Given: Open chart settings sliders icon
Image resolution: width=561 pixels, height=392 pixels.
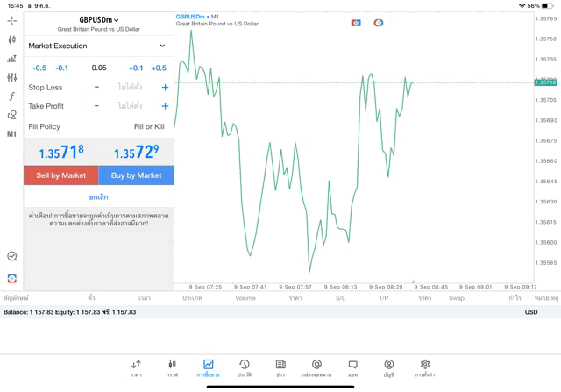Looking at the screenshot, I should click(x=12, y=78).
